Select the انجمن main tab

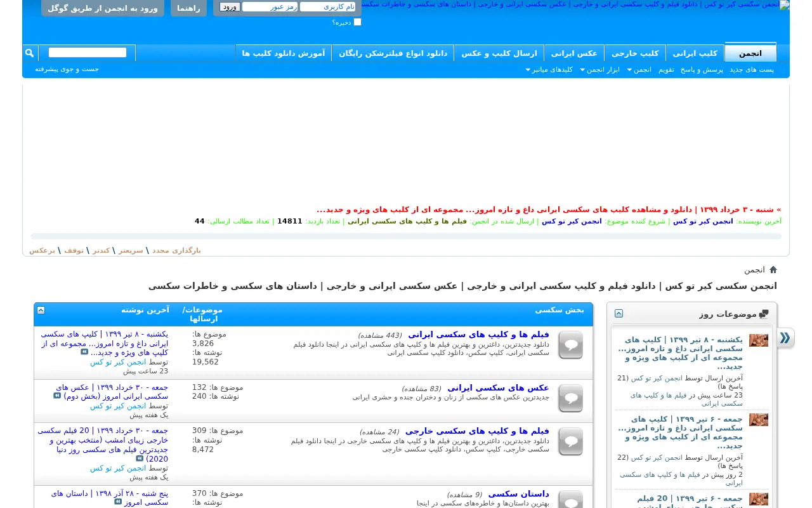coord(750,53)
